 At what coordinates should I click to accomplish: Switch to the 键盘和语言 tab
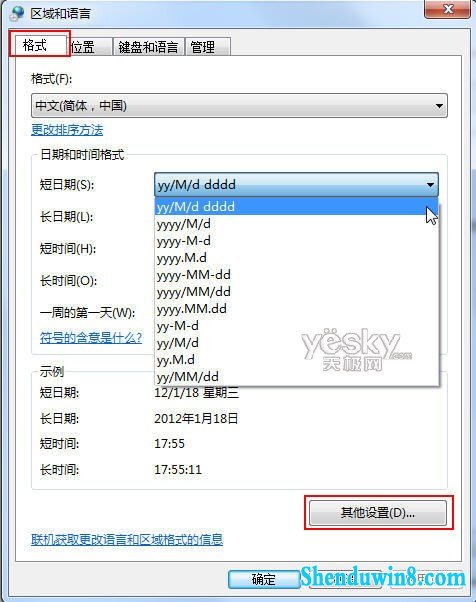[x=148, y=47]
